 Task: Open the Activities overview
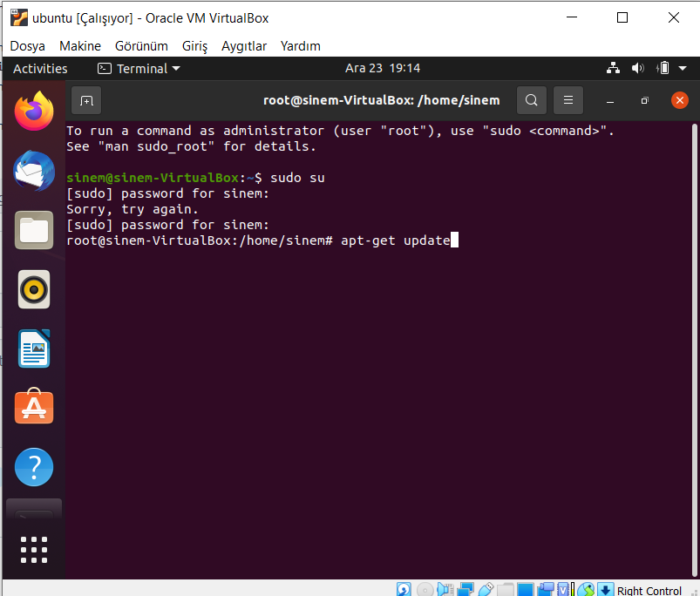(x=40, y=69)
